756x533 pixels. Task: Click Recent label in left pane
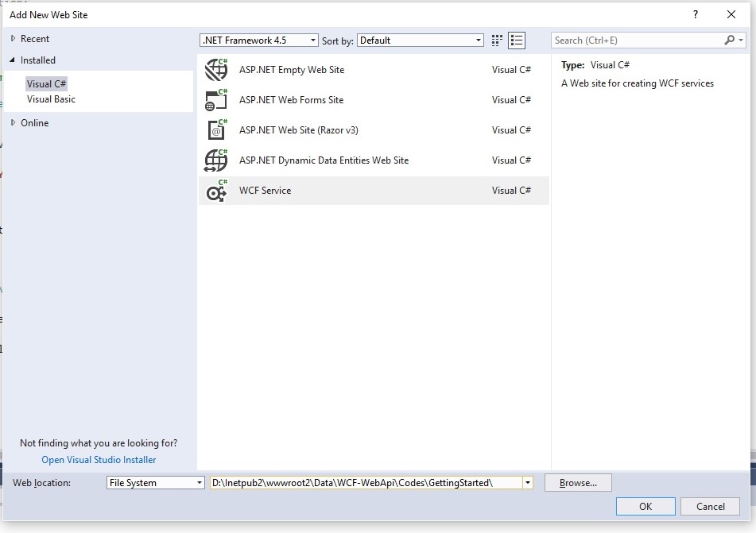(35, 39)
